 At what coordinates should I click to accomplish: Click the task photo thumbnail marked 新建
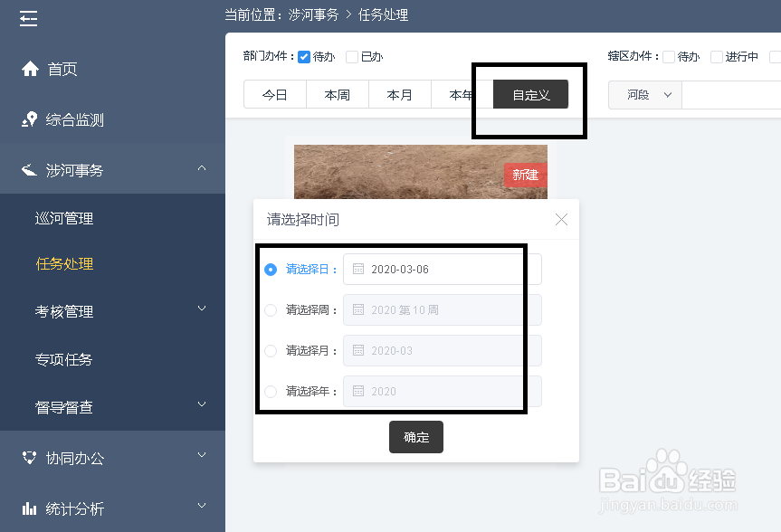pos(421,172)
